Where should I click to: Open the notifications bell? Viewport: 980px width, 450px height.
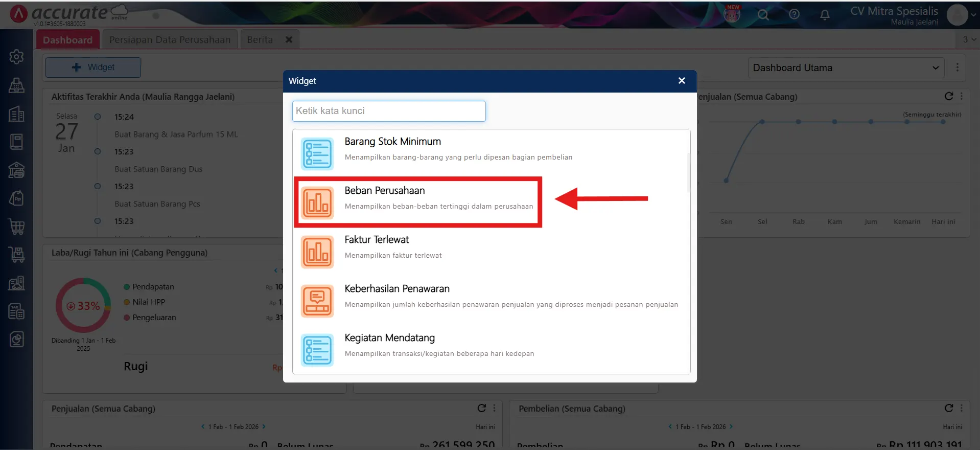coord(825,15)
